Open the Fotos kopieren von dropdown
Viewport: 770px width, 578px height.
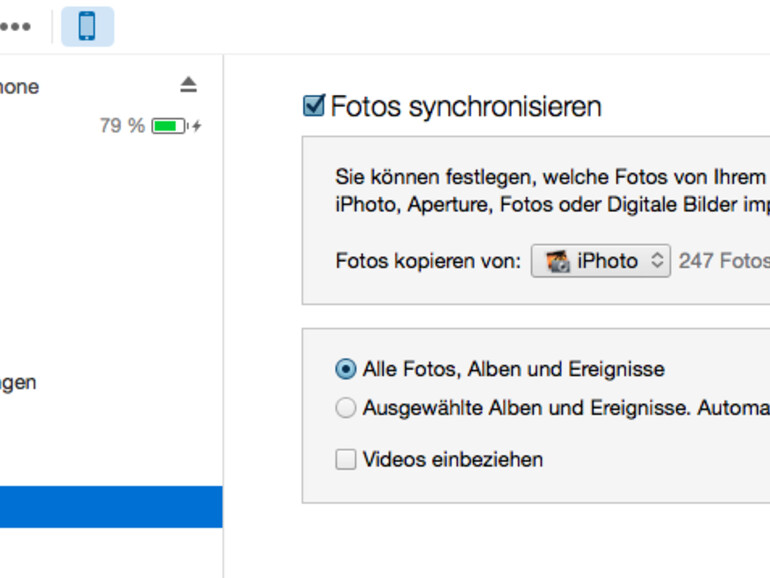click(x=601, y=261)
